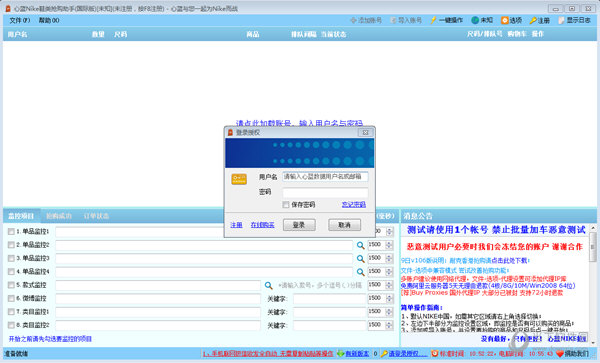This screenshot has height=363, width=600.
Task: Open the 帮助 menu
Action: point(49,20)
